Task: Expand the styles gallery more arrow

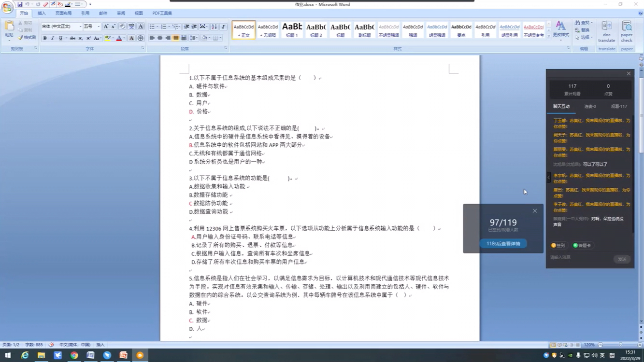Action: click(549, 37)
